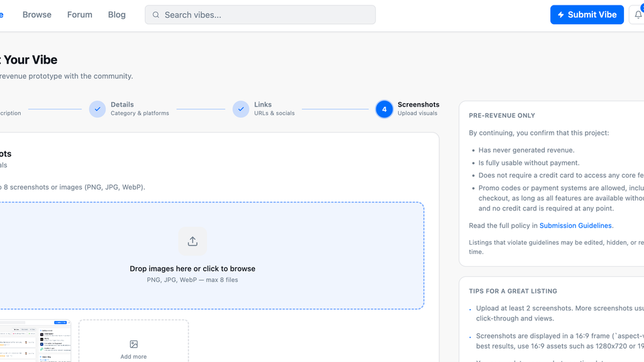Click the step 4 Screenshots circle
The image size is (644, 362).
(384, 109)
